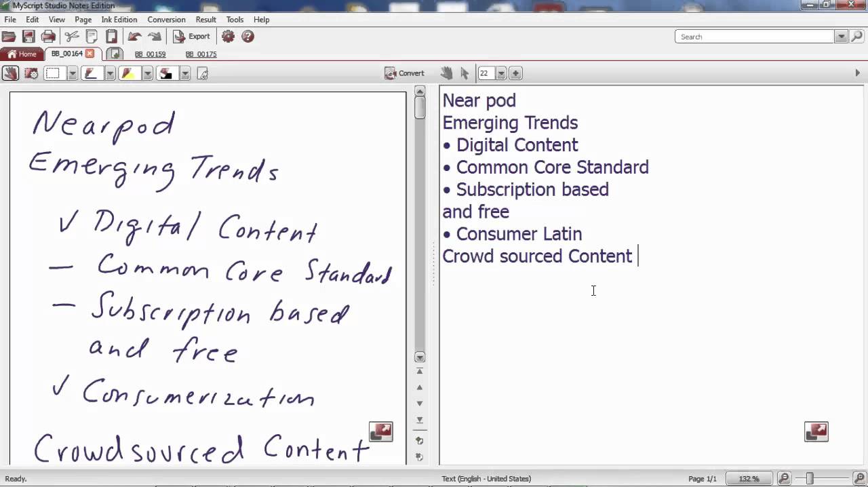Switch to the Home tab
Screen dimensions: 868x487
coord(22,54)
